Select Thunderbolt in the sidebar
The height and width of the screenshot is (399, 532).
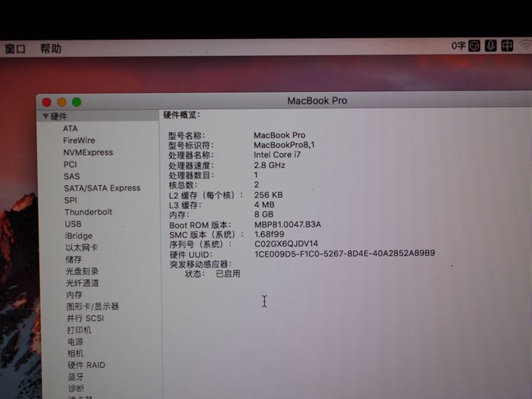88,212
